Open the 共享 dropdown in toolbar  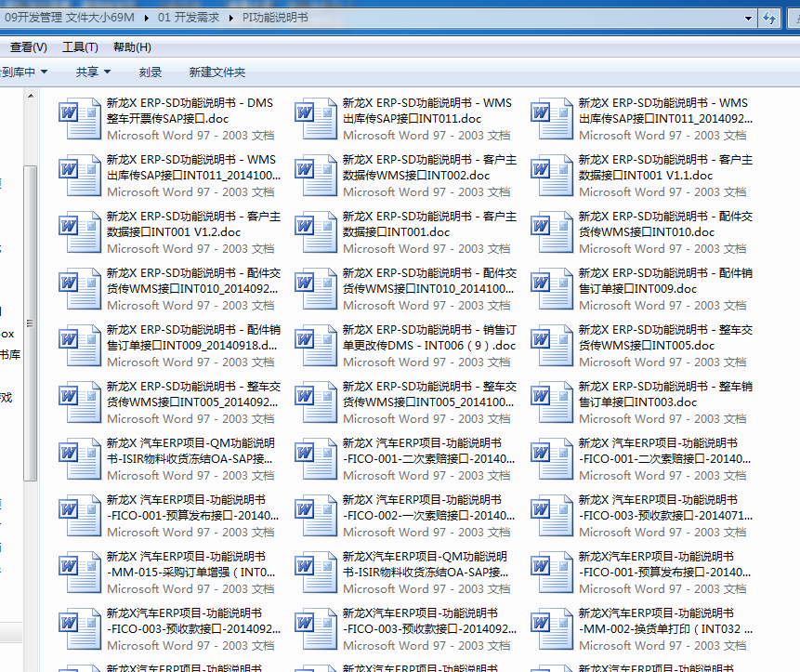(x=93, y=72)
